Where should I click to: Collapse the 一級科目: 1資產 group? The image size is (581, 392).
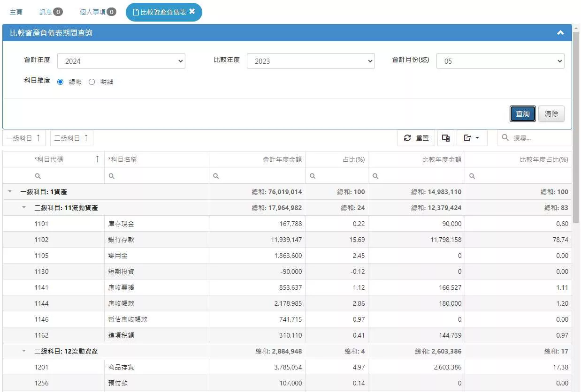(x=10, y=192)
